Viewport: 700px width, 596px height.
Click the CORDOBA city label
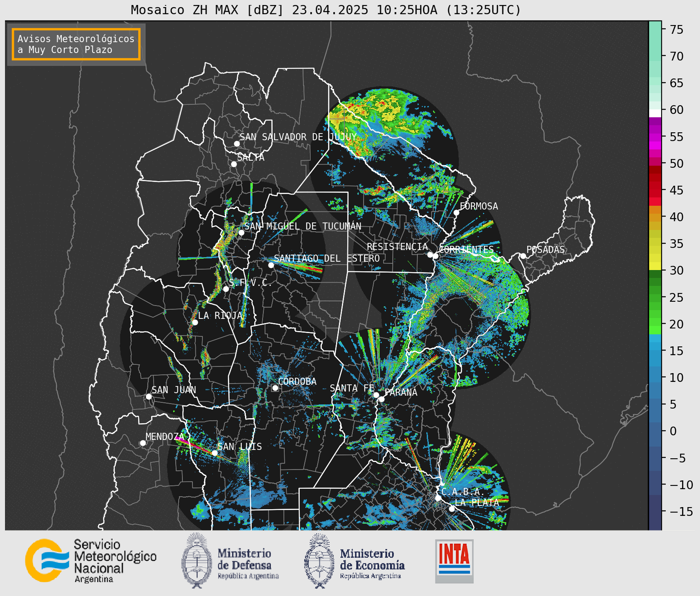point(297,381)
